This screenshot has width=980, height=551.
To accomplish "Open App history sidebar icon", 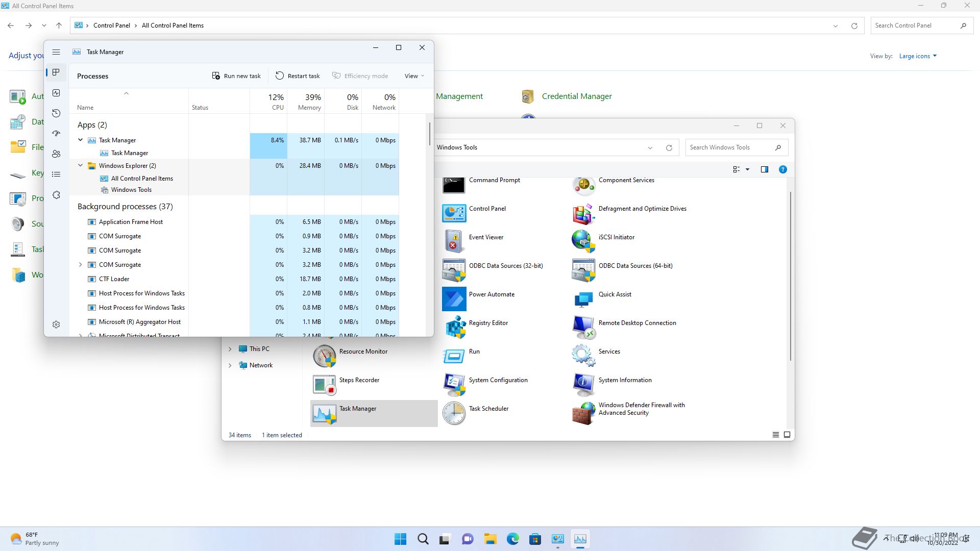I will [x=56, y=113].
